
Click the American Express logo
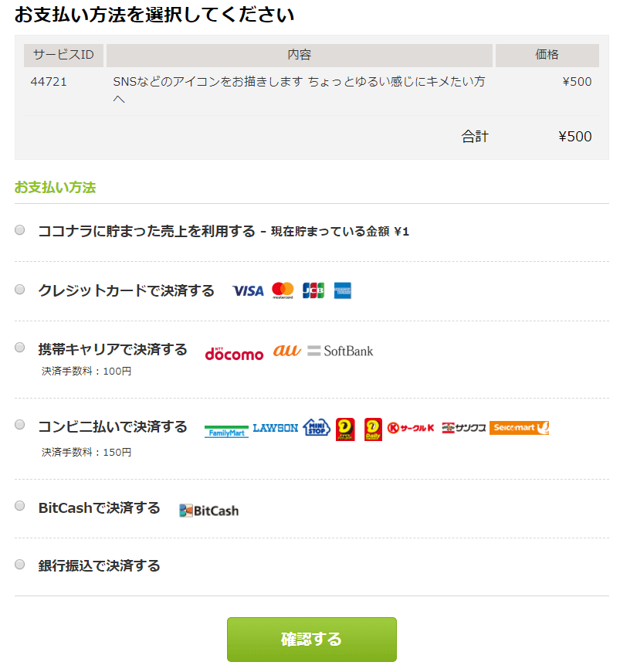coord(343,290)
